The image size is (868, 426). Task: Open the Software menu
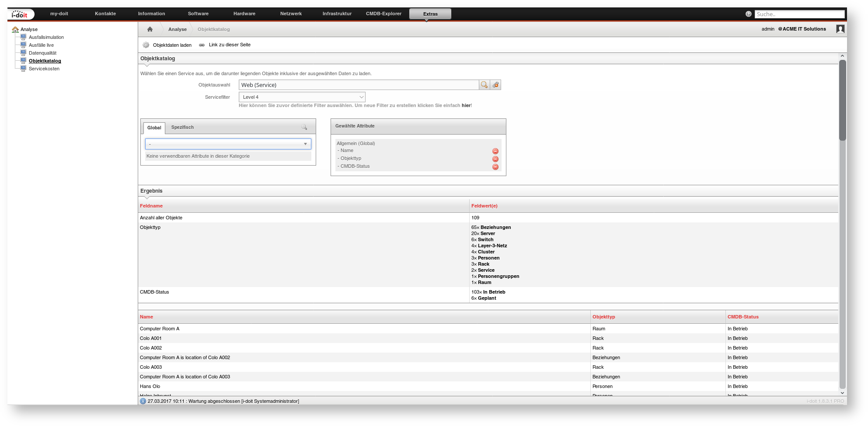(198, 14)
